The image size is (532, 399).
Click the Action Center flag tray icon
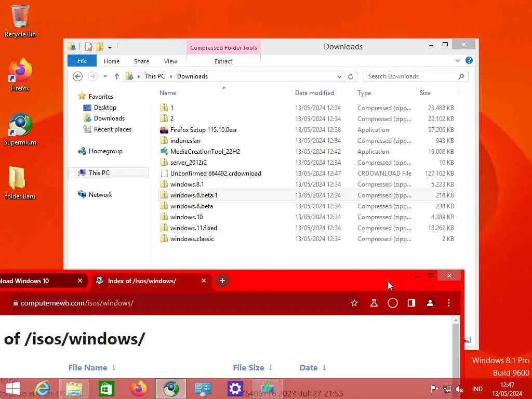[434, 389]
